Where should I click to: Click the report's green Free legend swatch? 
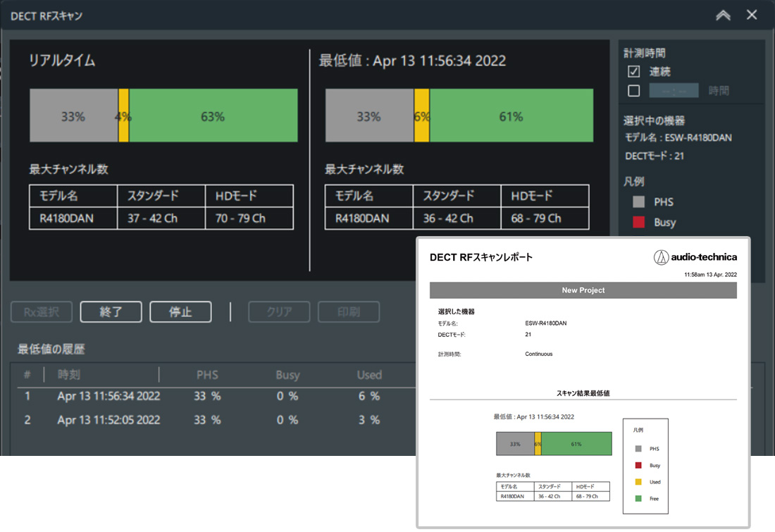(638, 498)
